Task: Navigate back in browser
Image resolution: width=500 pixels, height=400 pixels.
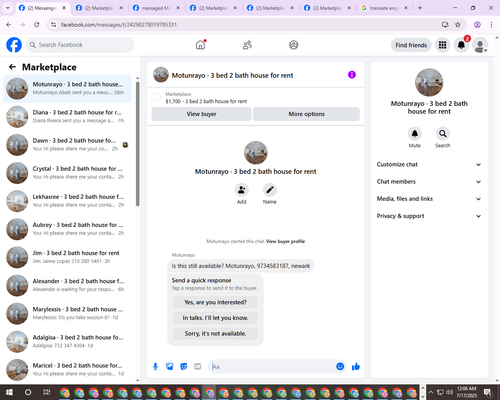Action: [9, 25]
